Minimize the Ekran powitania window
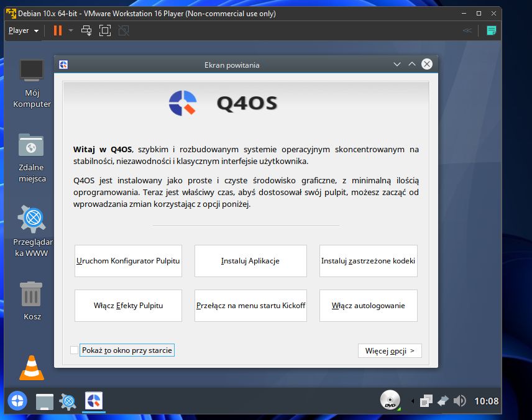The height and width of the screenshot is (420, 532). (397, 64)
